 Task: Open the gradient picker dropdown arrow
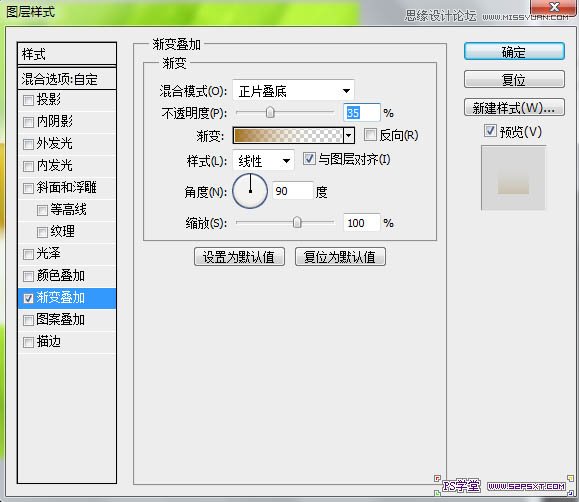[x=349, y=136]
